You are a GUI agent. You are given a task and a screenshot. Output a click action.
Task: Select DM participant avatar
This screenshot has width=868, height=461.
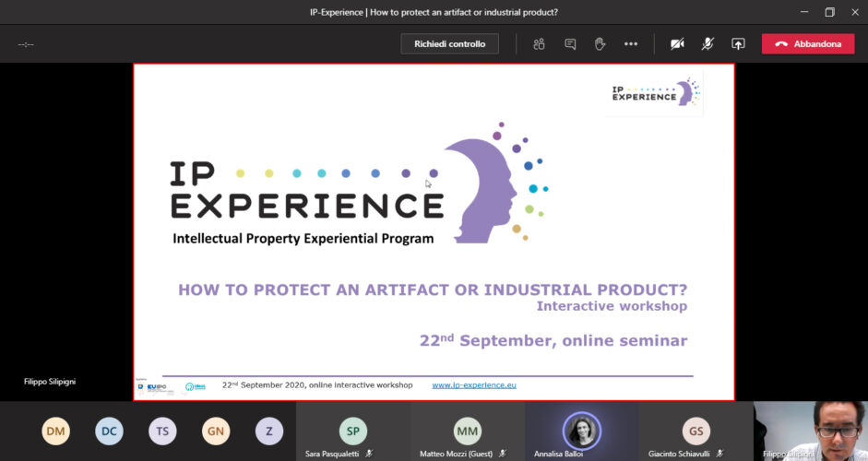coord(55,431)
